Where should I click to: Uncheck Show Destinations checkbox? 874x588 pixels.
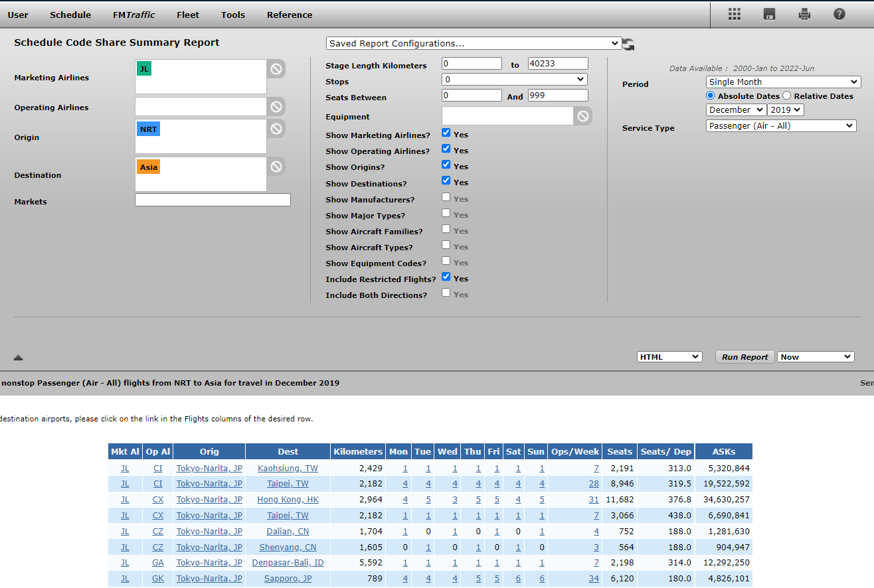pos(446,181)
